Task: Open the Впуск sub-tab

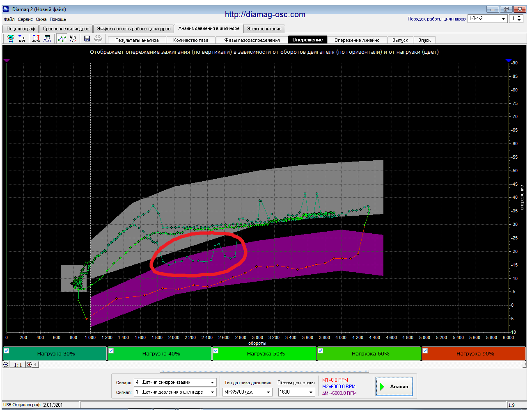Action: click(424, 40)
